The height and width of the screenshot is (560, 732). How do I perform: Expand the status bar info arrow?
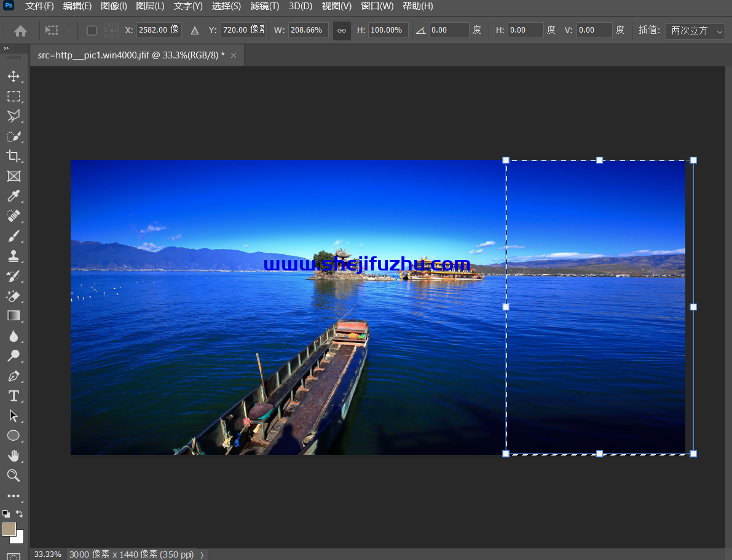(x=202, y=554)
